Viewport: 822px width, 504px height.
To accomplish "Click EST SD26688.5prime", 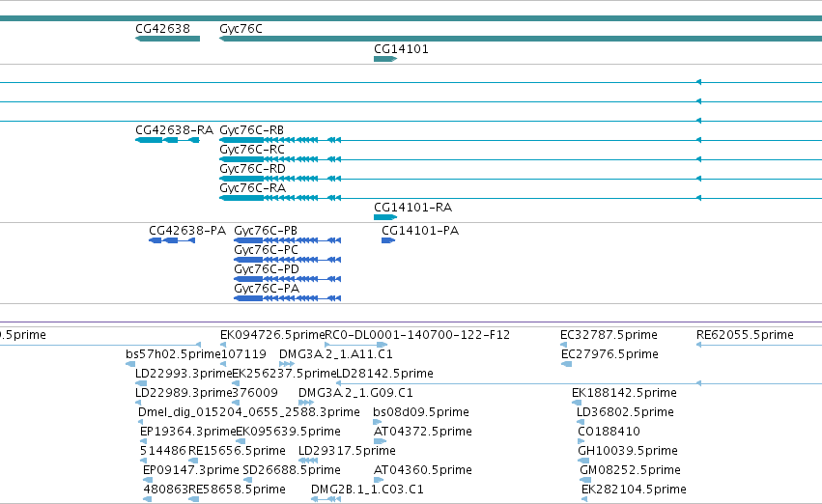I will point(292,470).
